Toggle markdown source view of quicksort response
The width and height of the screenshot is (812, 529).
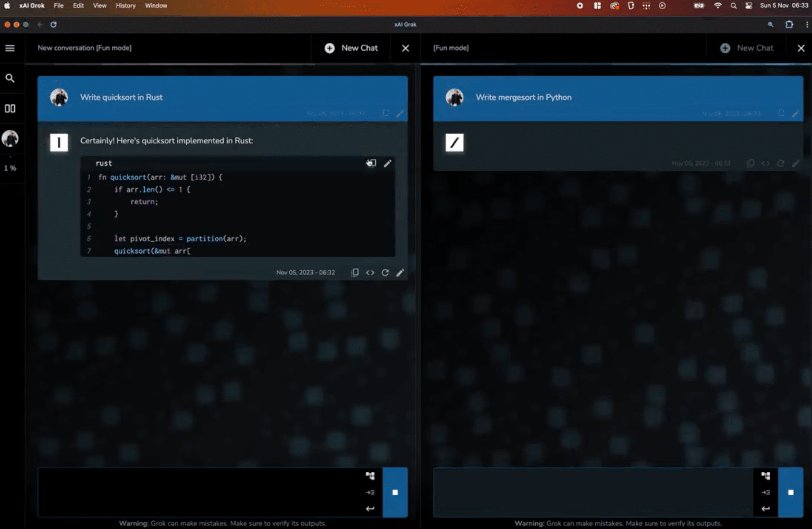click(x=370, y=272)
